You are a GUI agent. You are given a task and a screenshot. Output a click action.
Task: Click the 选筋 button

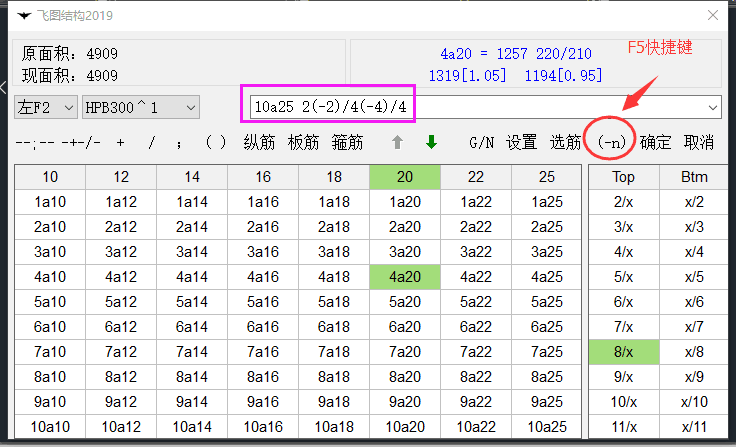click(566, 142)
